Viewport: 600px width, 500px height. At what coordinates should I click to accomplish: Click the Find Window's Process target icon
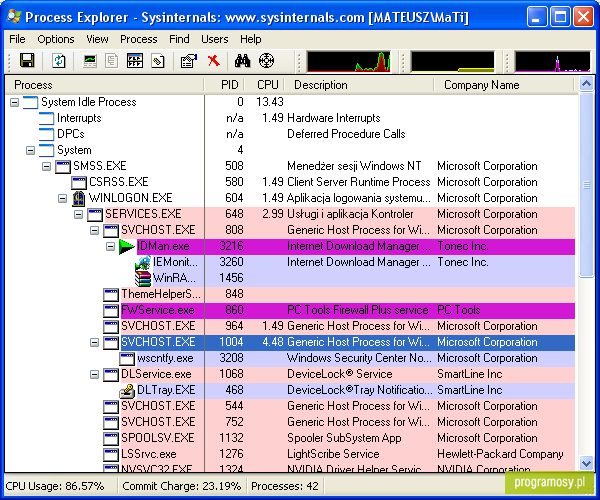click(266, 60)
